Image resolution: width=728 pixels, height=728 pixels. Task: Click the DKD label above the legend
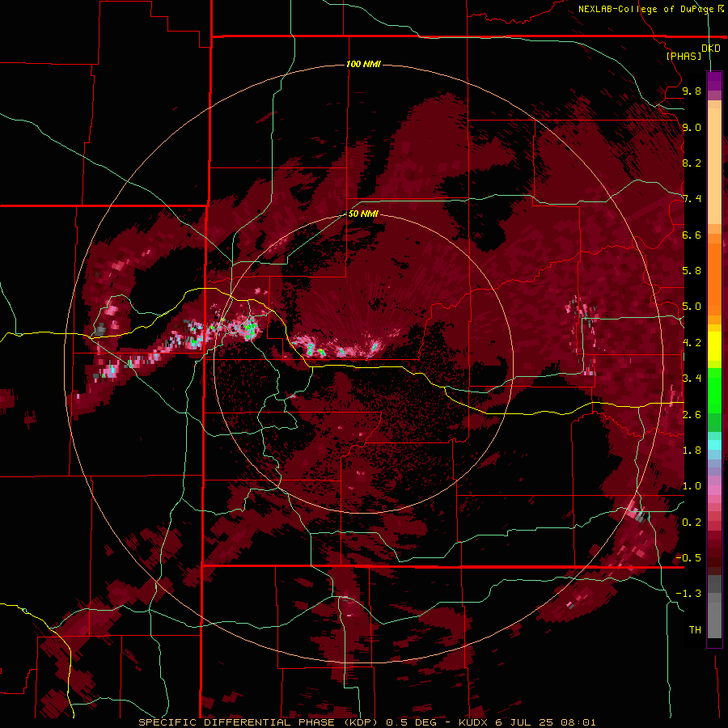710,49
